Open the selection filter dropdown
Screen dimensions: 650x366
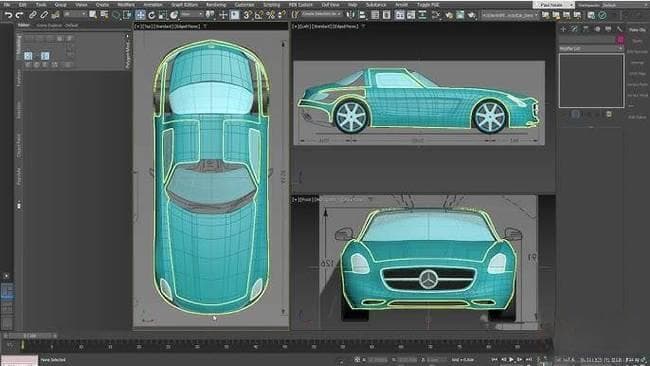(x=75, y=15)
